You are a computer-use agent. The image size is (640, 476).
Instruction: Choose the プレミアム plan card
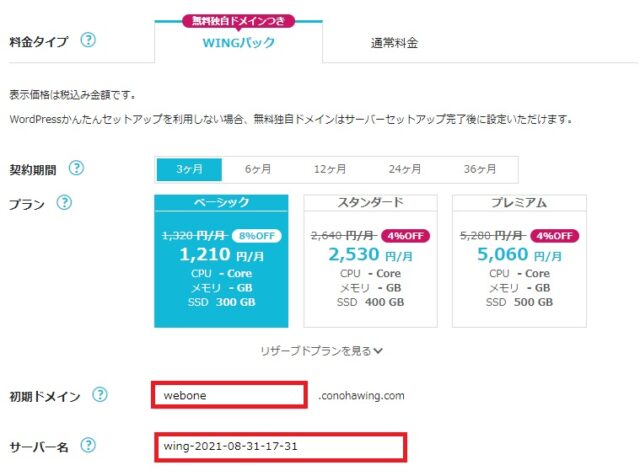(519, 261)
